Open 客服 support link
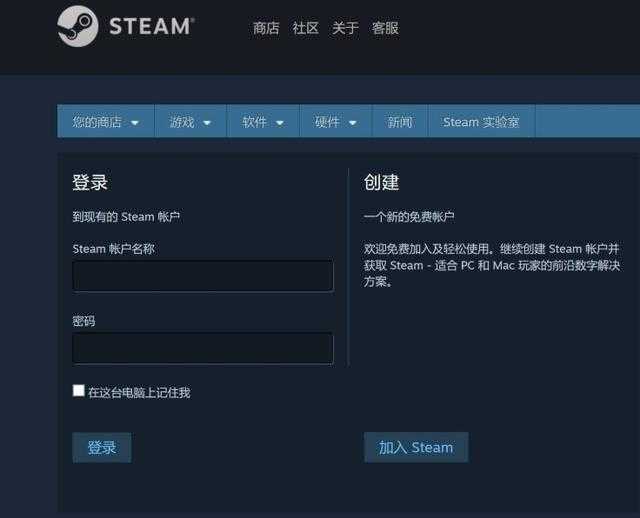 (385, 28)
